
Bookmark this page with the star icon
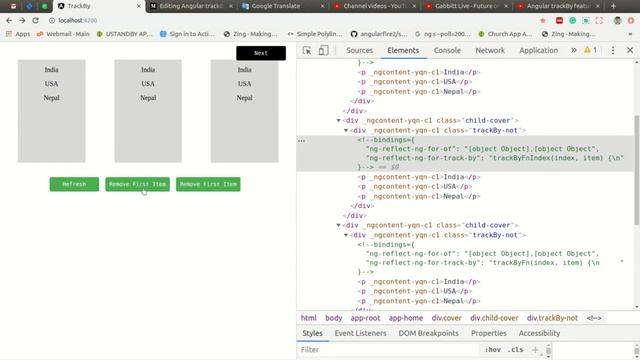[542, 20]
